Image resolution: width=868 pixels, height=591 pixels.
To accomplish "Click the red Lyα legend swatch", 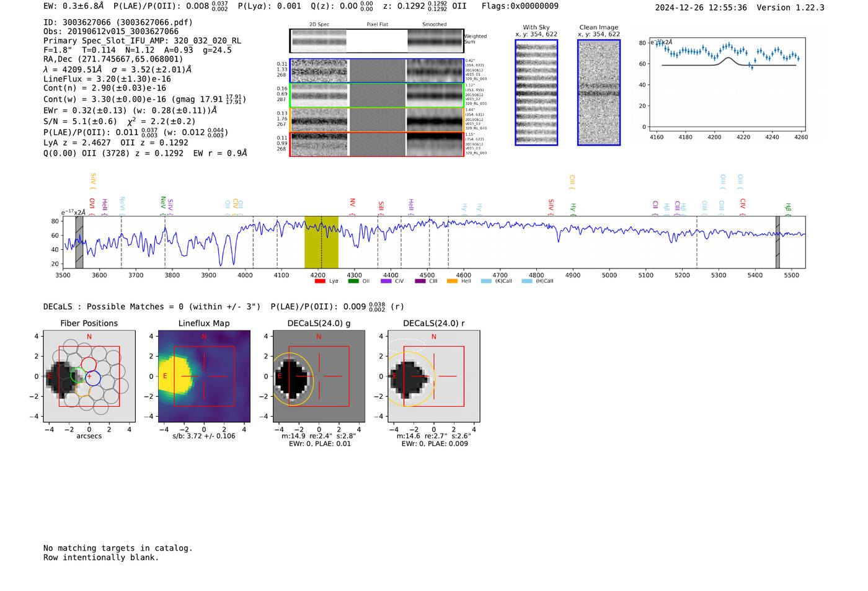I will coord(320,281).
